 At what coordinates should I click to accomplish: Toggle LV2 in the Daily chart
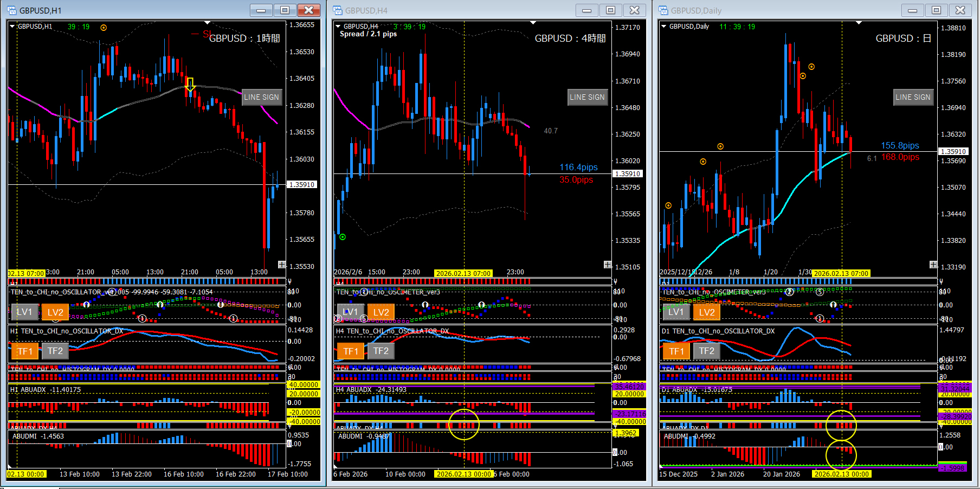click(x=707, y=312)
